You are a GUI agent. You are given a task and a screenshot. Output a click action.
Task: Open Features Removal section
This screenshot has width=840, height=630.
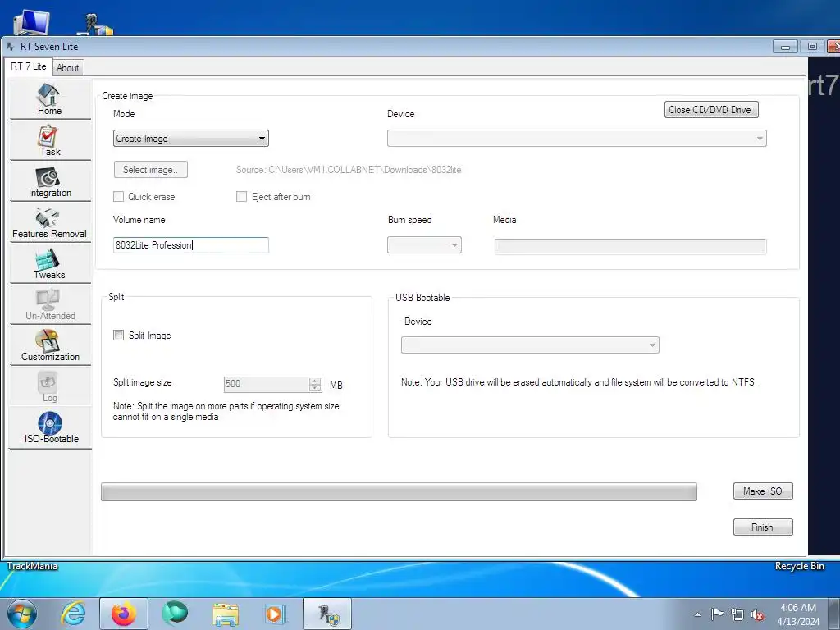click(50, 222)
